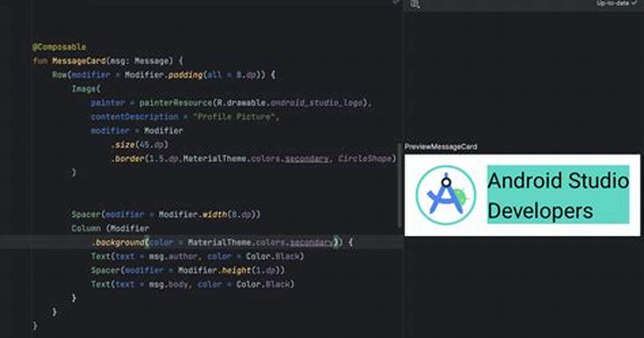Click the 'Developers' text in preview
This screenshot has width=644, height=338.
point(540,210)
